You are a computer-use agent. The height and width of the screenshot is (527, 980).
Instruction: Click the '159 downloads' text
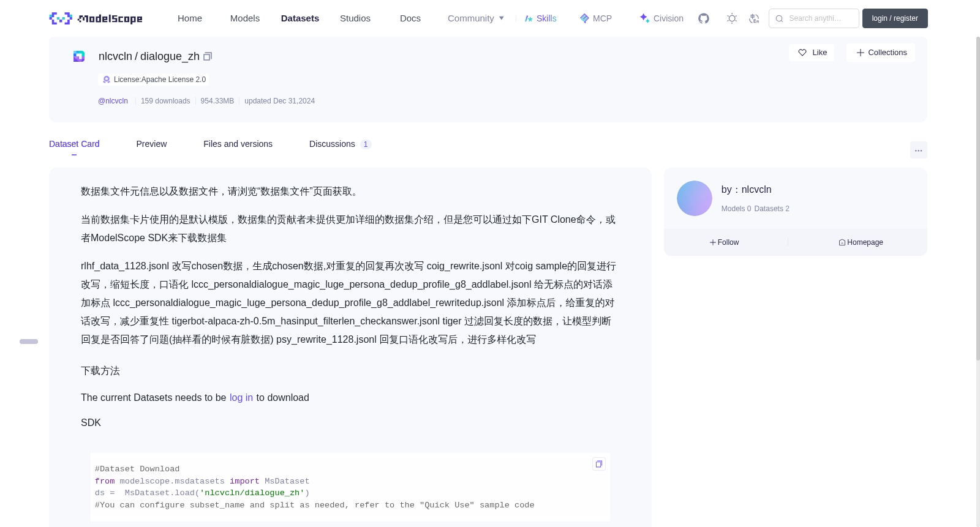165,101
